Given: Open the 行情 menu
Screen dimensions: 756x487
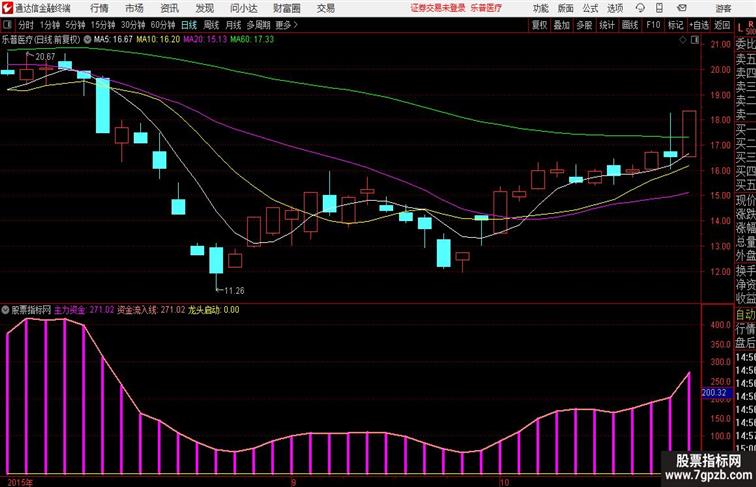Looking at the screenshot, I should (99, 8).
